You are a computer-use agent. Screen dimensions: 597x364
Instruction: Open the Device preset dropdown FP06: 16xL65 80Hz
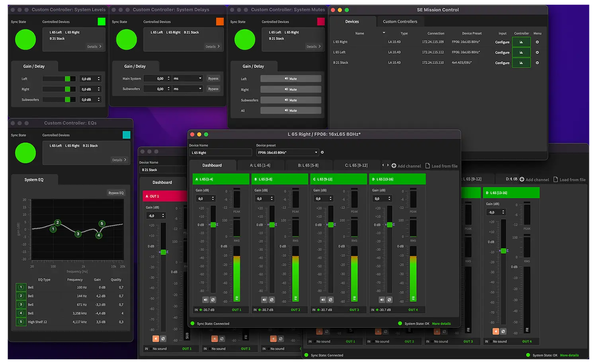pos(287,152)
